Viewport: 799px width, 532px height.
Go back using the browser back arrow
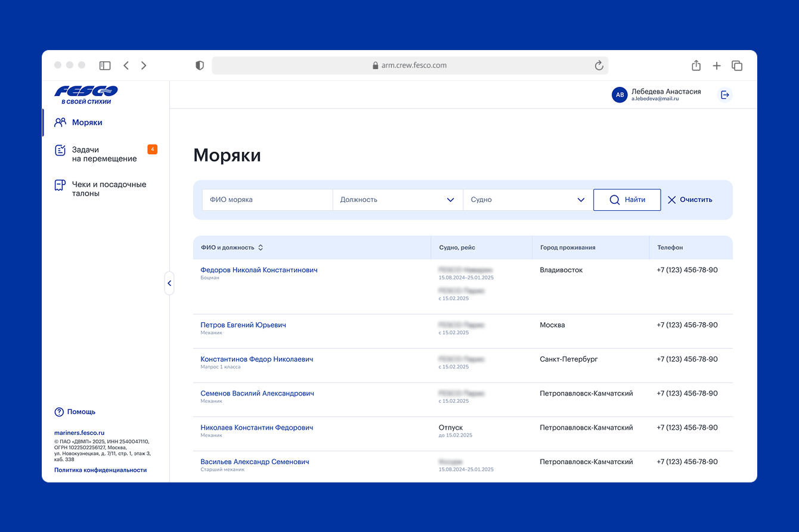pyautogui.click(x=126, y=66)
